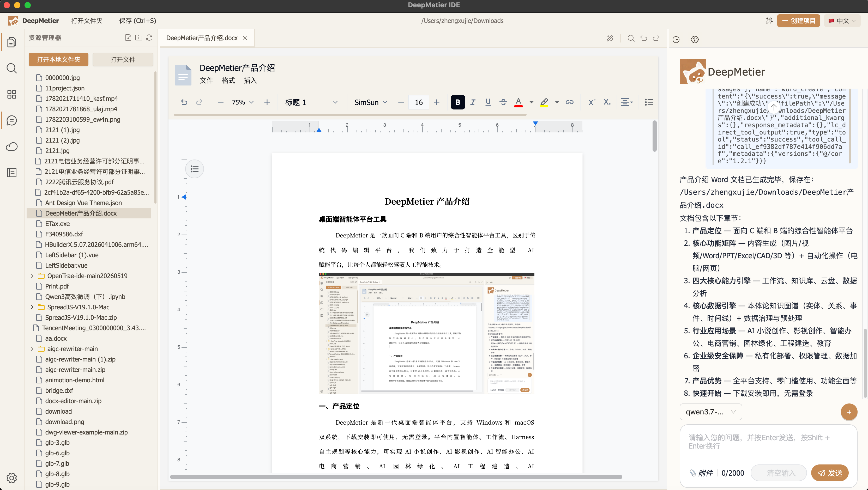This screenshot has height=490, width=868.
Task: Open settings gear in left sidebar
Action: [12, 478]
